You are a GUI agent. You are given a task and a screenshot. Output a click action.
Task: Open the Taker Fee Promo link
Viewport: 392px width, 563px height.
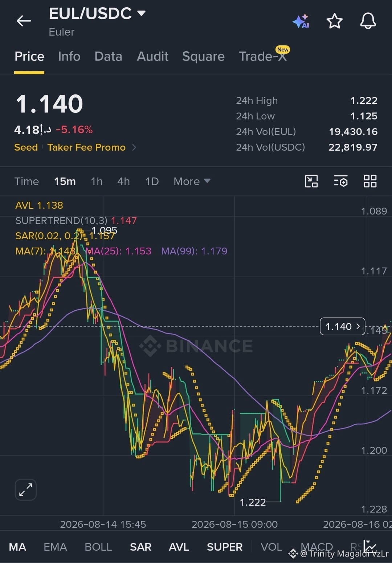[86, 147]
